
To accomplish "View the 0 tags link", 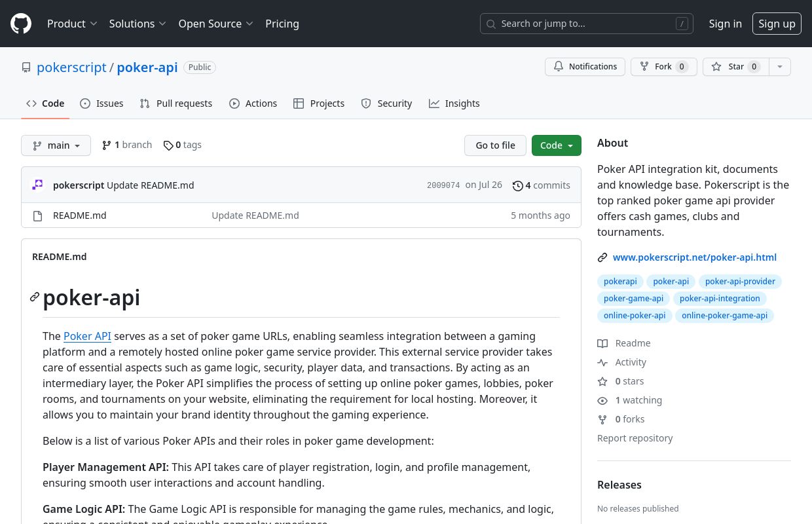I will pos(183,145).
